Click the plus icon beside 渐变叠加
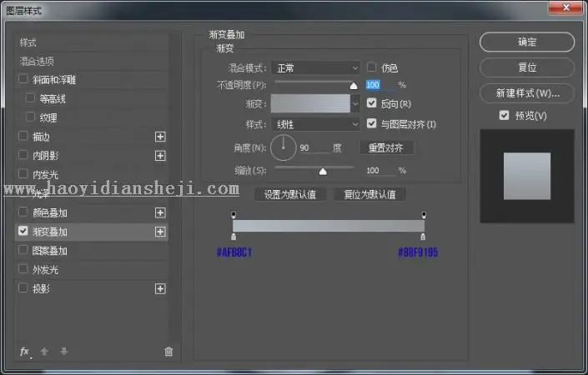The image size is (588, 375). coord(160,232)
